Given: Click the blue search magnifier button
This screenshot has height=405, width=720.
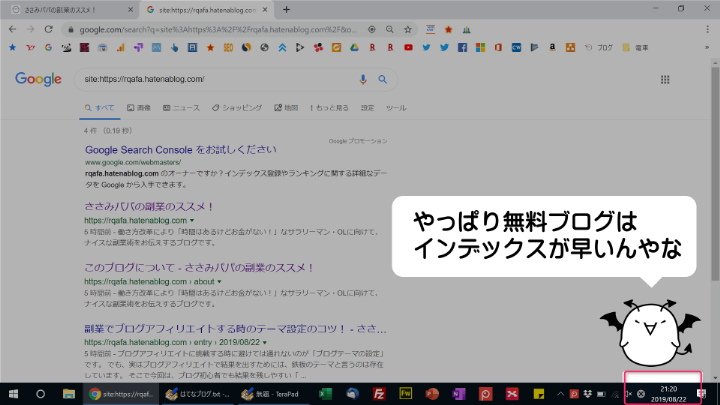Looking at the screenshot, I should 382,79.
